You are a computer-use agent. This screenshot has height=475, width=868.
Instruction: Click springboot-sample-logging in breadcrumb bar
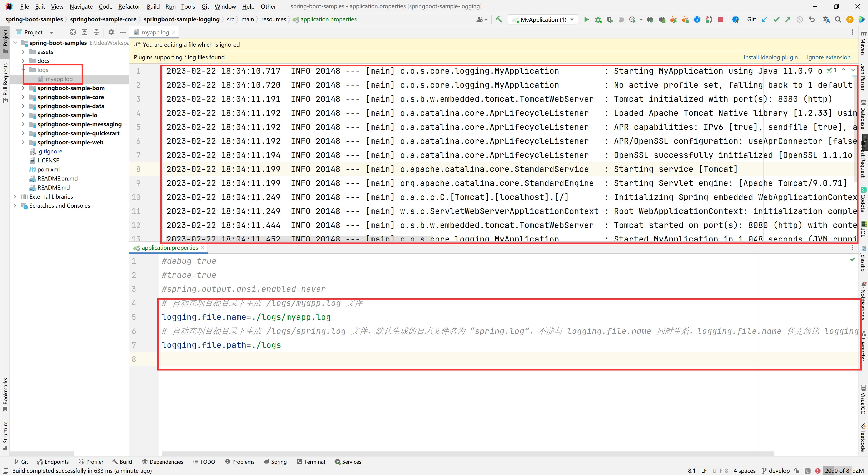pos(181,19)
